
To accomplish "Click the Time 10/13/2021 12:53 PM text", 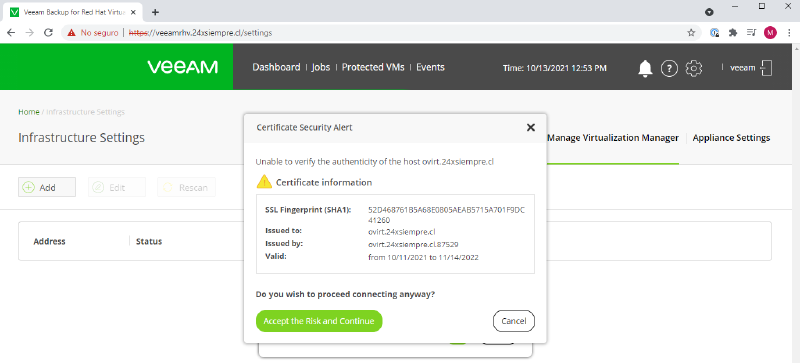I will 555,67.
